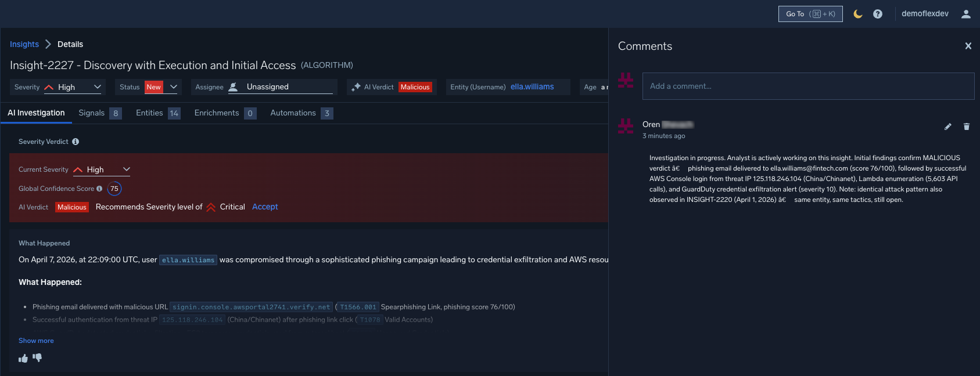Close the Comments panel

point(968,46)
